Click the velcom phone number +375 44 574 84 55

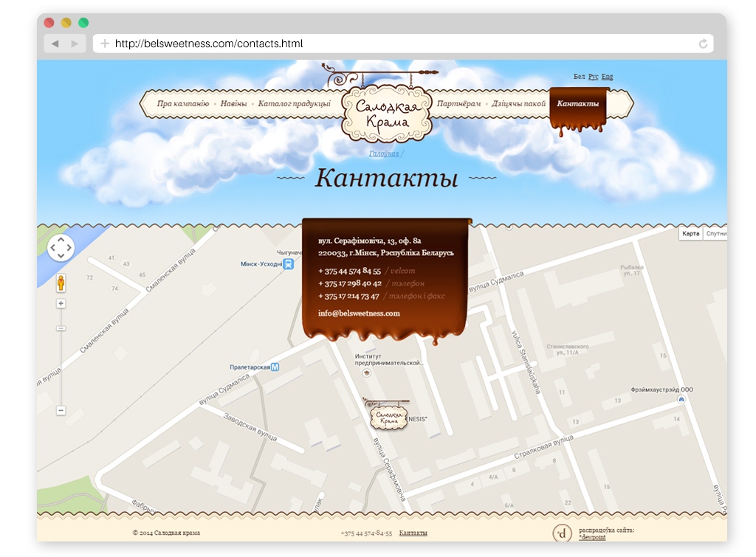(x=349, y=271)
